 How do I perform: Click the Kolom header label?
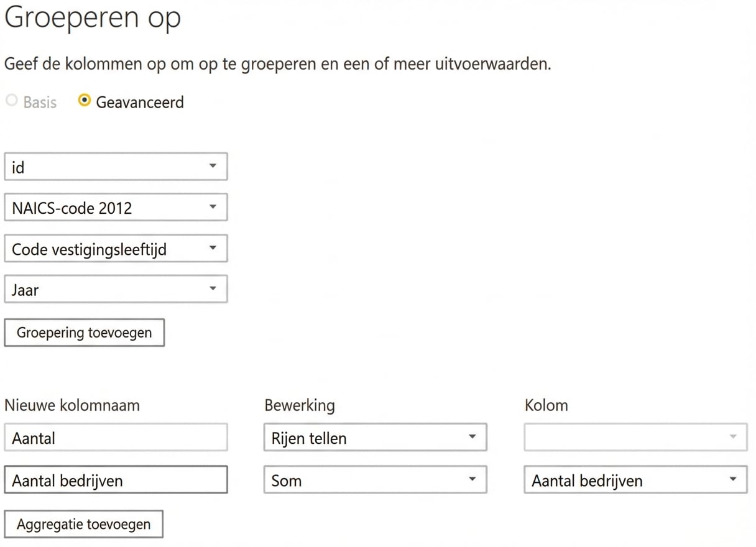[x=546, y=406]
